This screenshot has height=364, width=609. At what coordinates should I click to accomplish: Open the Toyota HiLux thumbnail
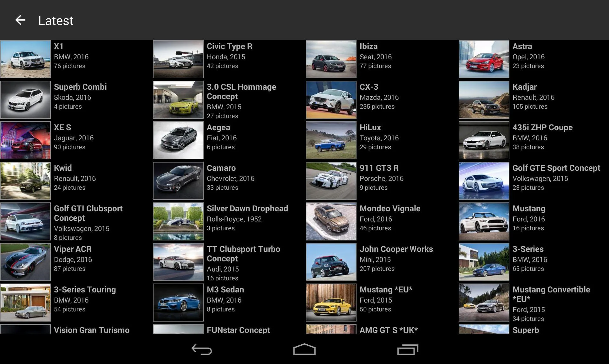[x=331, y=140]
